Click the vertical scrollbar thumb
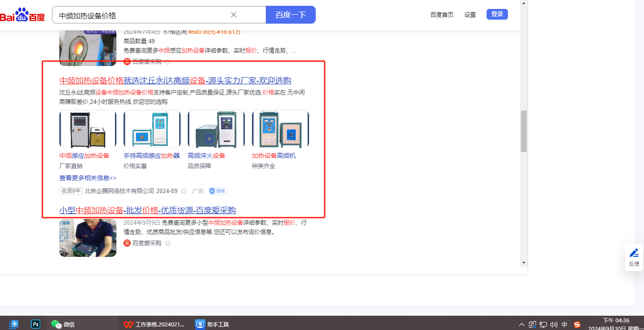644x330 pixels. [x=524, y=131]
